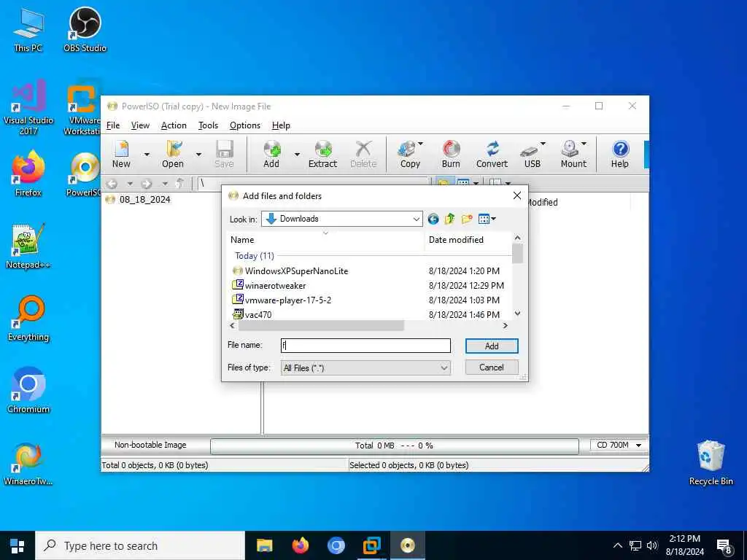The width and height of the screenshot is (747, 560).
Task: Open the New button dropdown arrow
Action: coord(147,155)
